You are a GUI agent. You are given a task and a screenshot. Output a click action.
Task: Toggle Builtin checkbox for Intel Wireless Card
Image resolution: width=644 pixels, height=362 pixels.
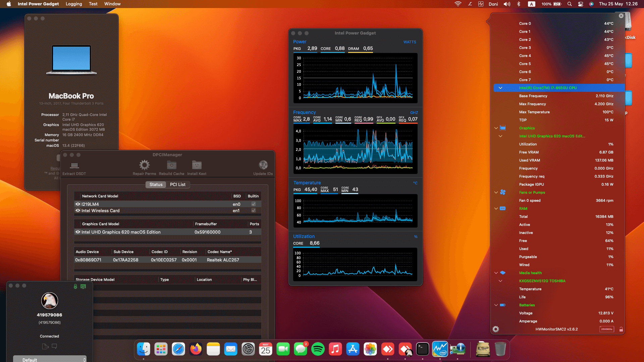tap(254, 210)
